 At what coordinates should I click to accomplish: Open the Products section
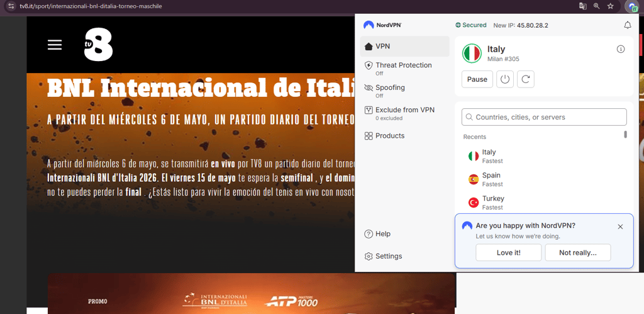tap(404, 136)
